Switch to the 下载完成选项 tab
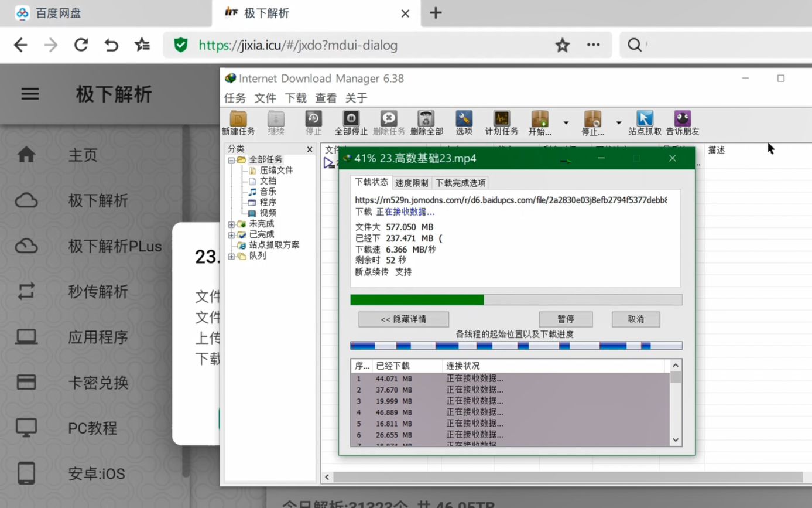This screenshot has height=508, width=812. [461, 183]
